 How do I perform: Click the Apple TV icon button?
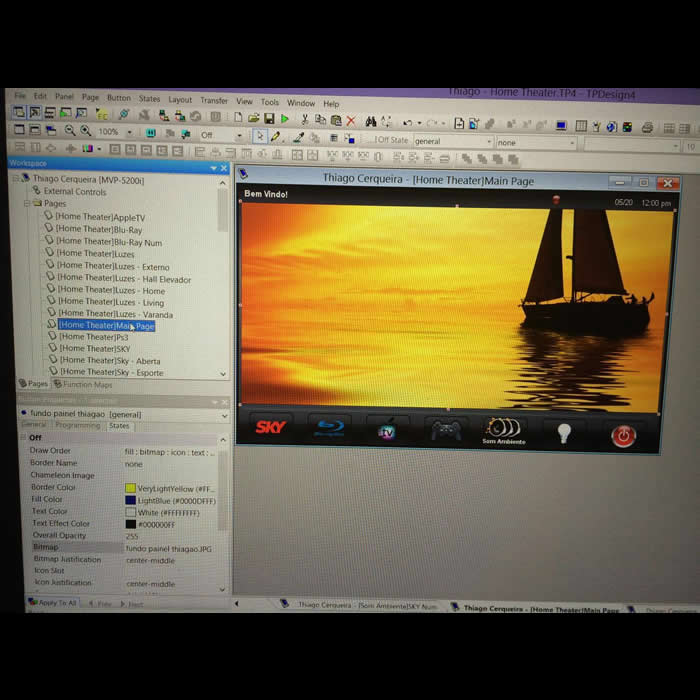(387, 432)
